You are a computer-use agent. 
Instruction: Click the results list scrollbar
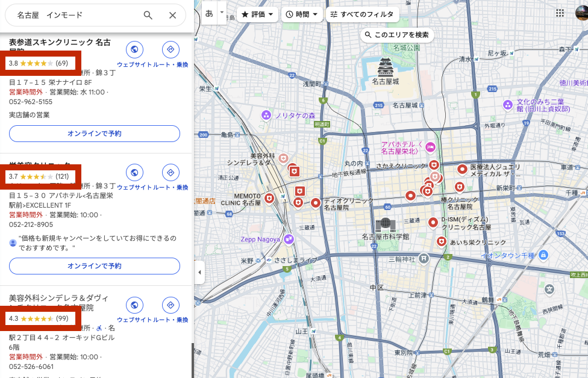click(193, 361)
